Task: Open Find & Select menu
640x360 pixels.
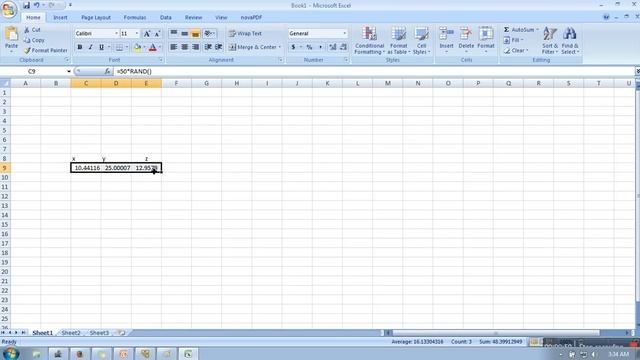Action: [x=570, y=40]
